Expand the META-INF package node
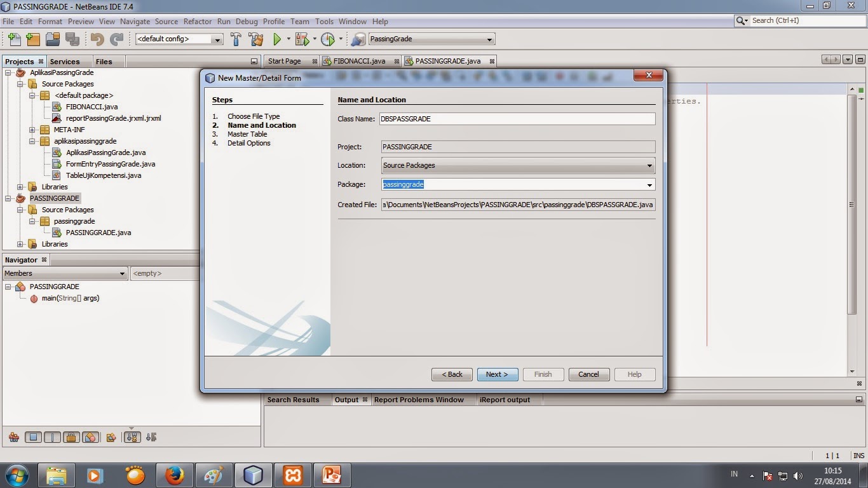868x488 pixels. tap(32, 130)
